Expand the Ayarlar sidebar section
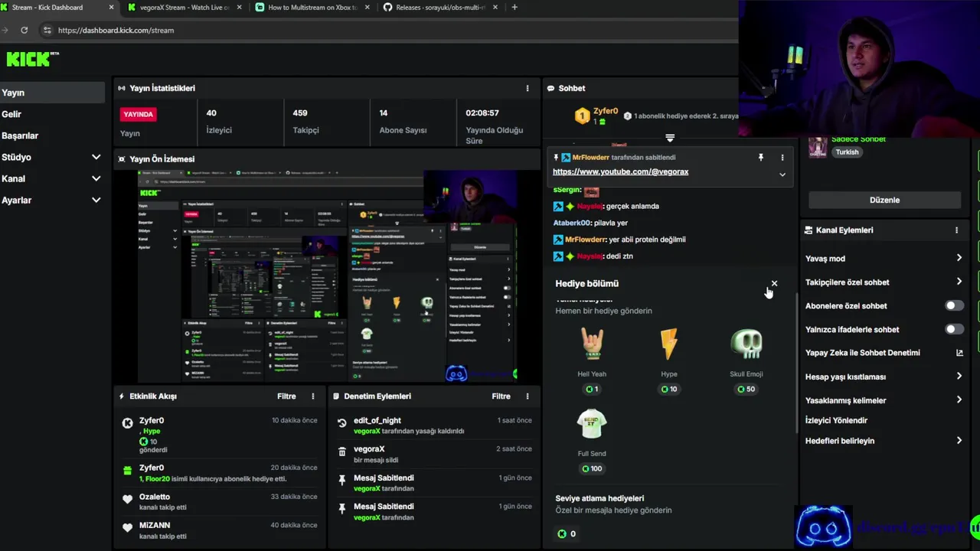The height and width of the screenshot is (551, 980). pos(96,200)
